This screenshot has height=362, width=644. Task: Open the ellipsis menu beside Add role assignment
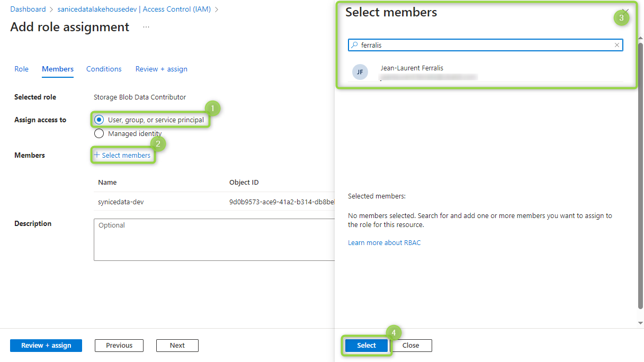[146, 27]
